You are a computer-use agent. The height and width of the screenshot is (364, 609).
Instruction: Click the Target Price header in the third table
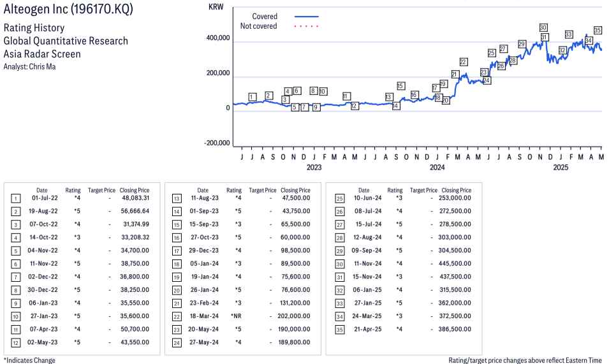point(423,190)
